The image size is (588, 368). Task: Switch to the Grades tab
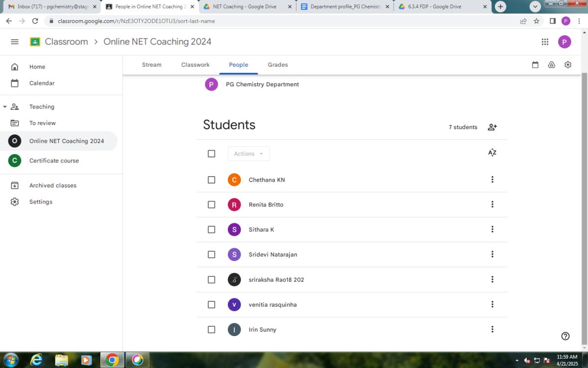click(278, 65)
